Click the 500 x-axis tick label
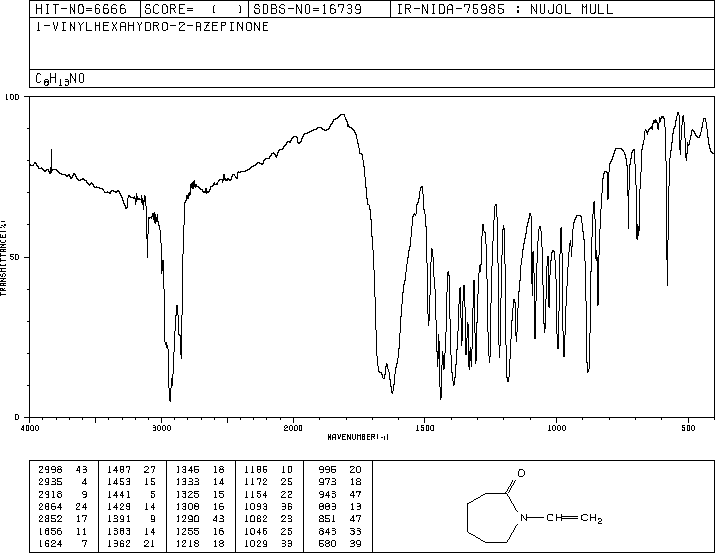This screenshot has height=553, width=715. coord(689,428)
